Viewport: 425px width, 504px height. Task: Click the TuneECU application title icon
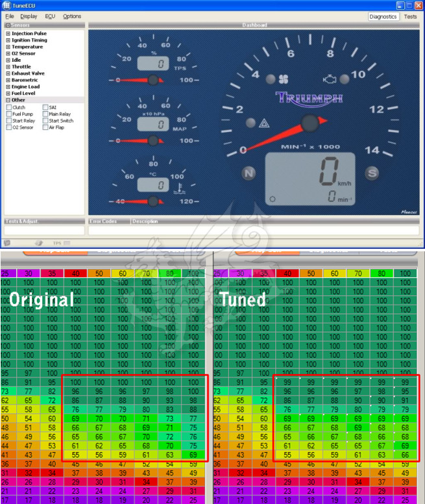pyautogui.click(x=6, y=5)
